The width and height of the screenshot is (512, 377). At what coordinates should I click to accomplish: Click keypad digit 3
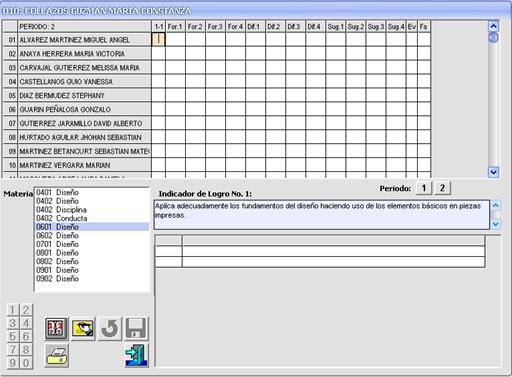pos(13,323)
